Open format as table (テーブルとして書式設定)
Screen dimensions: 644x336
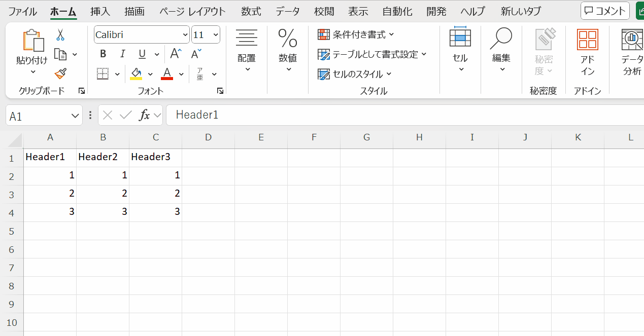pyautogui.click(x=372, y=54)
